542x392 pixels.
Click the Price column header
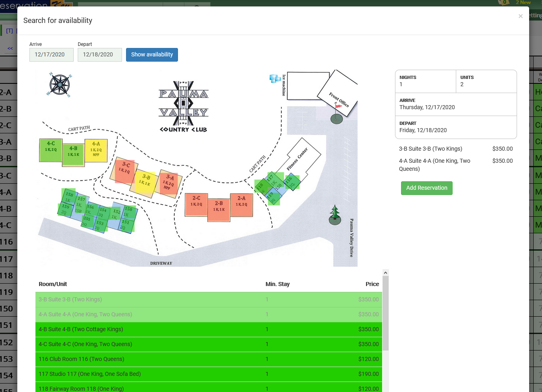click(x=372, y=284)
